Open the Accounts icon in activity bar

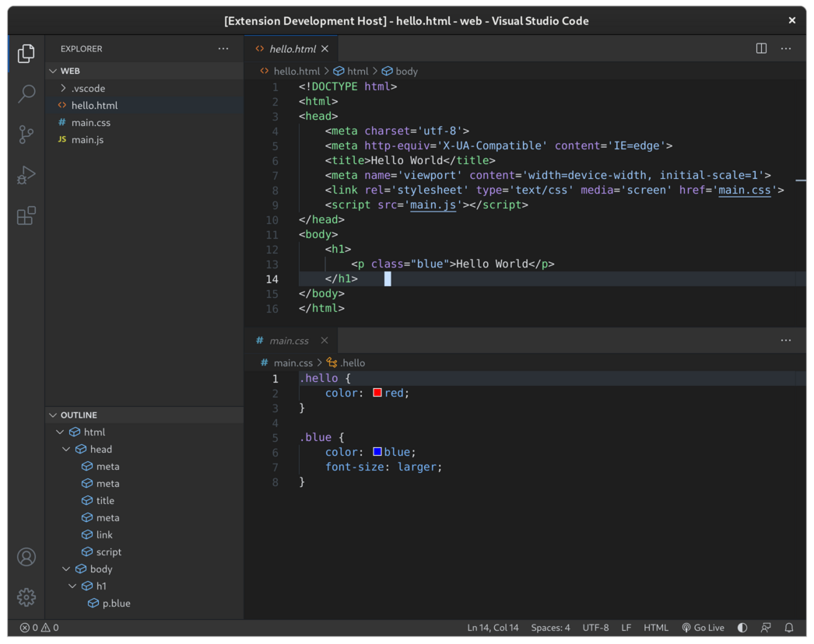(x=26, y=557)
